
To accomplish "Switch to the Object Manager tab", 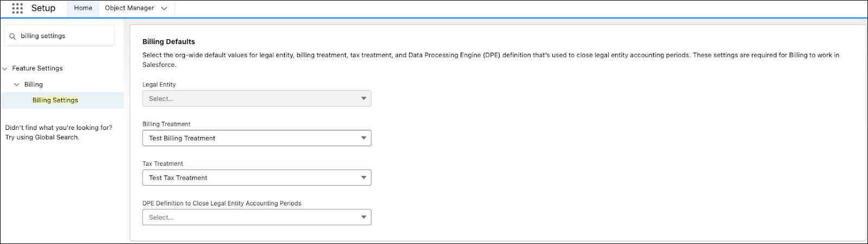I will pyautogui.click(x=129, y=8).
